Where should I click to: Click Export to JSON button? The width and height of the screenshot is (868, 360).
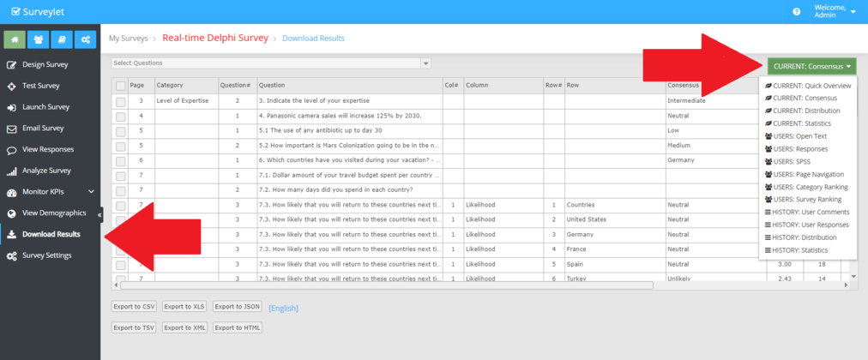click(237, 307)
